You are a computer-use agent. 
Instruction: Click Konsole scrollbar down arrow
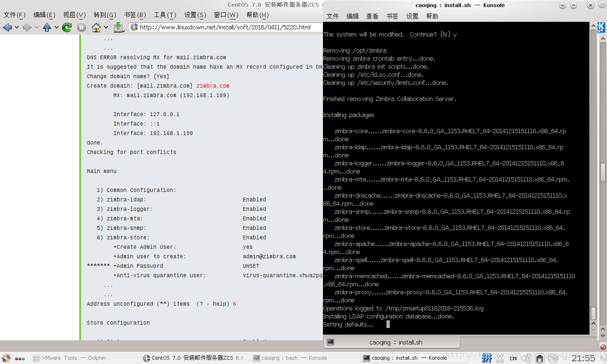[593, 329]
